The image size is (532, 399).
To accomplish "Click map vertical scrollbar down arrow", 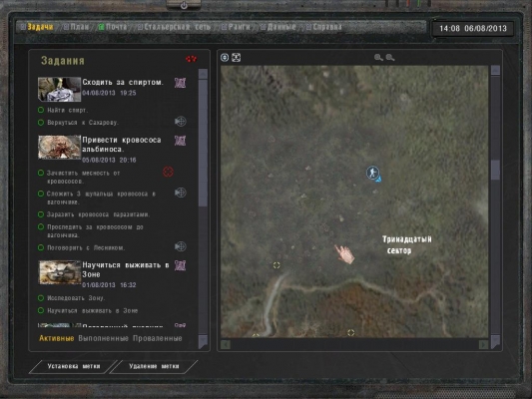I will [495, 341].
